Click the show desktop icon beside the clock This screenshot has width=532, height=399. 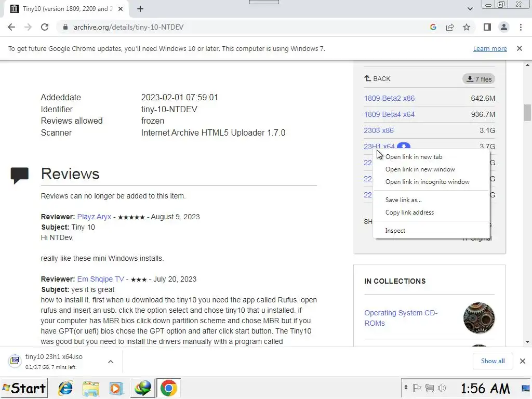pyautogui.click(x=526, y=388)
